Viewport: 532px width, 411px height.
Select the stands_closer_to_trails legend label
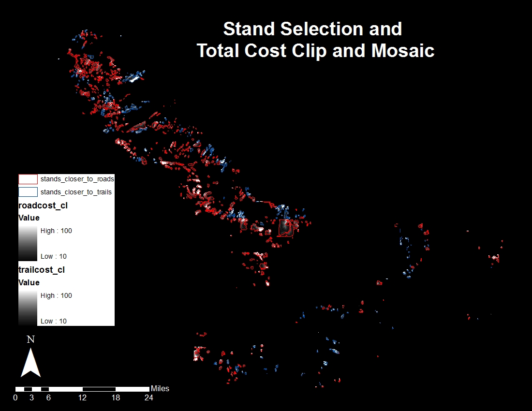[76, 192]
